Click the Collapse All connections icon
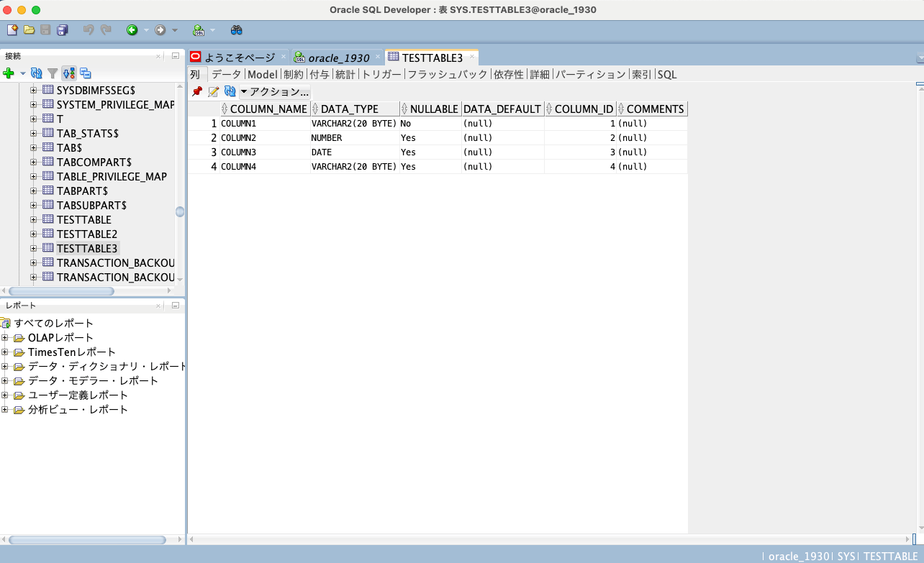This screenshot has width=924, height=563. (x=86, y=73)
